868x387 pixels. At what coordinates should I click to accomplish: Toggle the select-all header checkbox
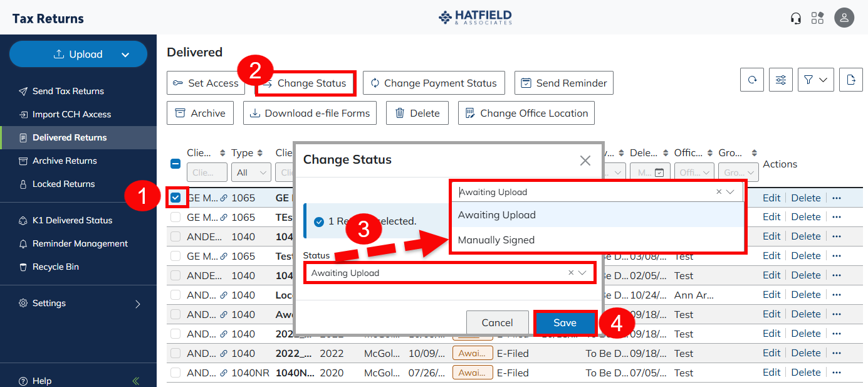click(176, 164)
